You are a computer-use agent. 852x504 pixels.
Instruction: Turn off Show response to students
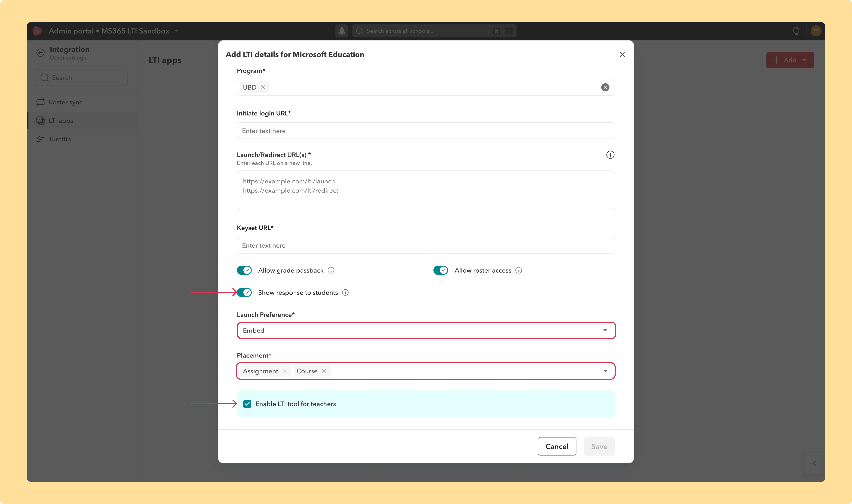(x=244, y=292)
